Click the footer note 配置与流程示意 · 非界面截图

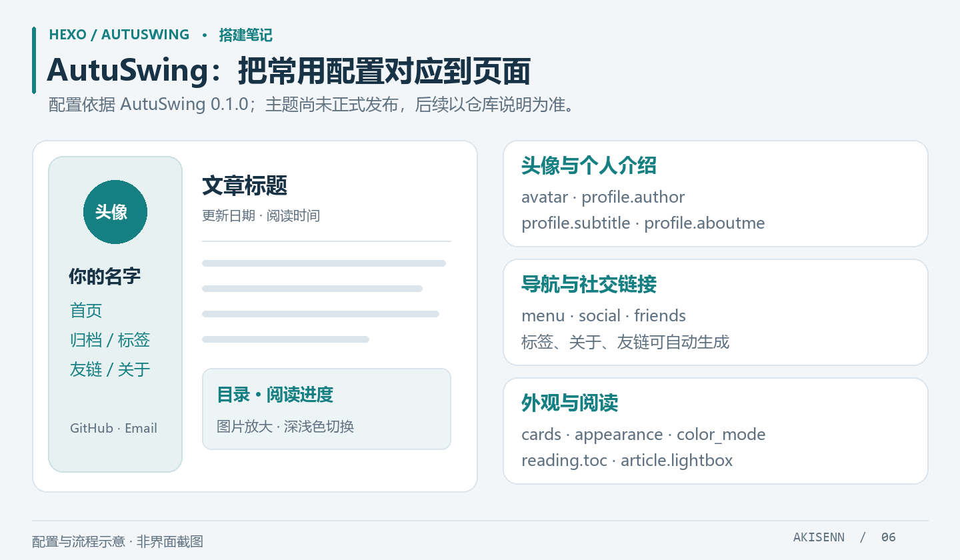point(117,541)
